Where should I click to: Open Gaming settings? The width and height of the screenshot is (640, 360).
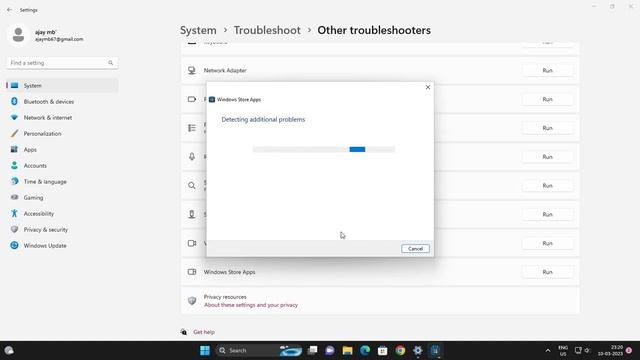point(62,198)
